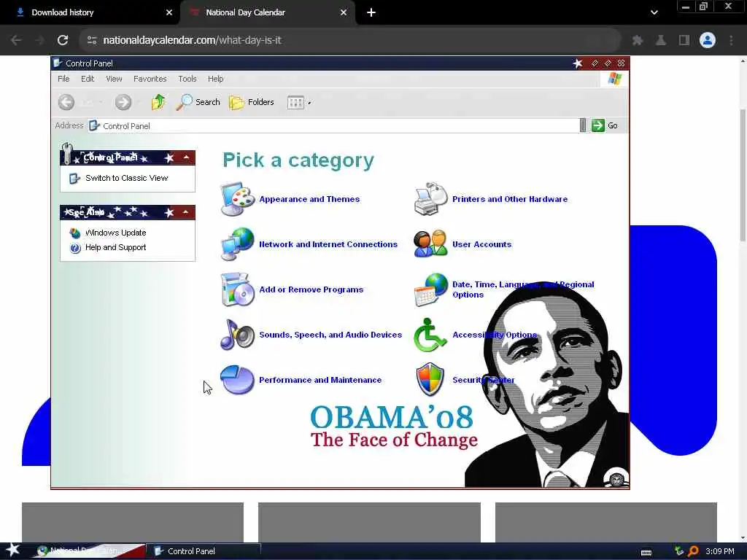Click the Back arrow in Control Panel toolbar

66,102
